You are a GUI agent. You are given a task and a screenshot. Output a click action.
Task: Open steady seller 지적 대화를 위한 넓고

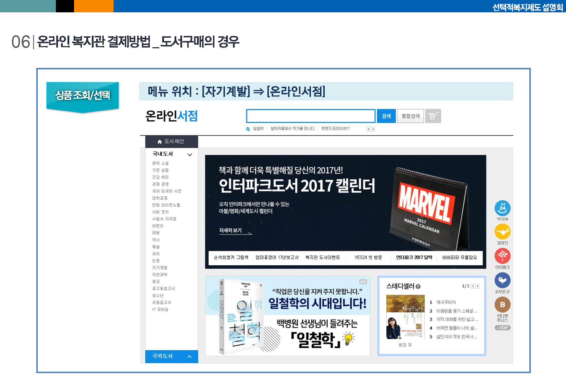click(458, 319)
